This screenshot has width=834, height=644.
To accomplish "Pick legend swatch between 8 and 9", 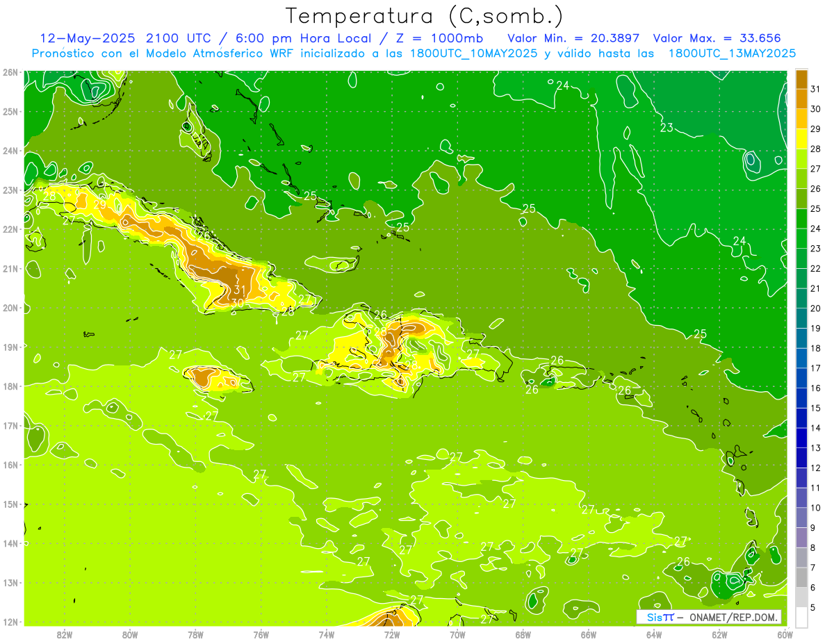I will [801, 538].
